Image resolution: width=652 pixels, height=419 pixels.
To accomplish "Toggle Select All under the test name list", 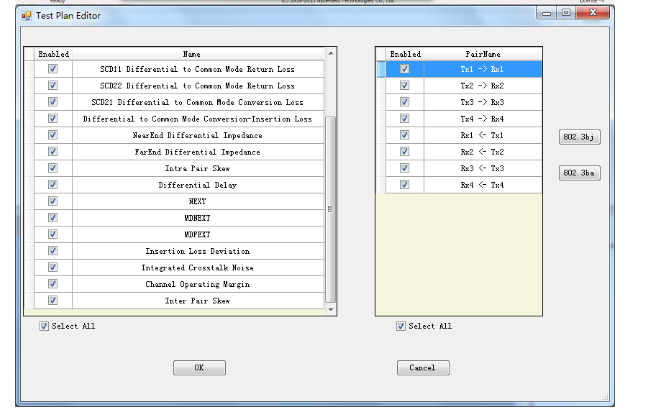I will pos(44,326).
